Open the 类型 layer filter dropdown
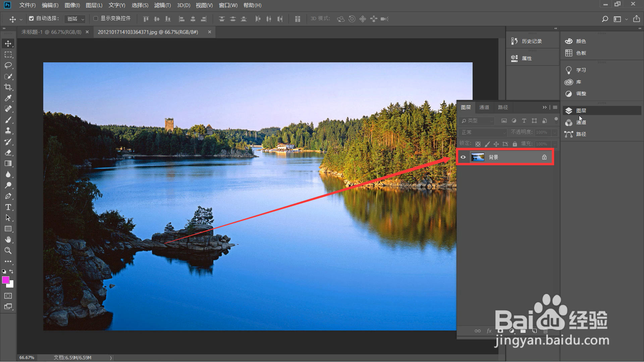Viewport: 644px width, 362px height. 477,121
